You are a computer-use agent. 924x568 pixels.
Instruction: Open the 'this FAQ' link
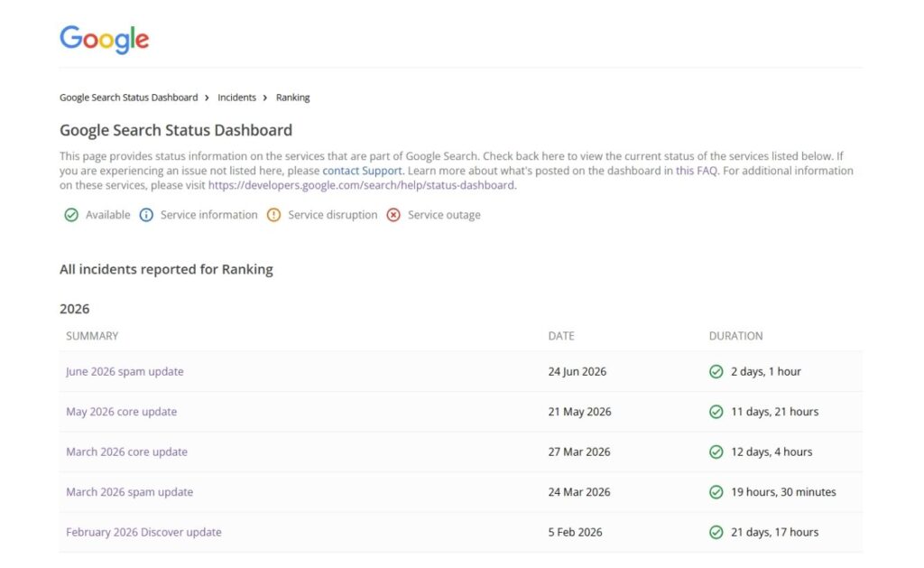697,171
